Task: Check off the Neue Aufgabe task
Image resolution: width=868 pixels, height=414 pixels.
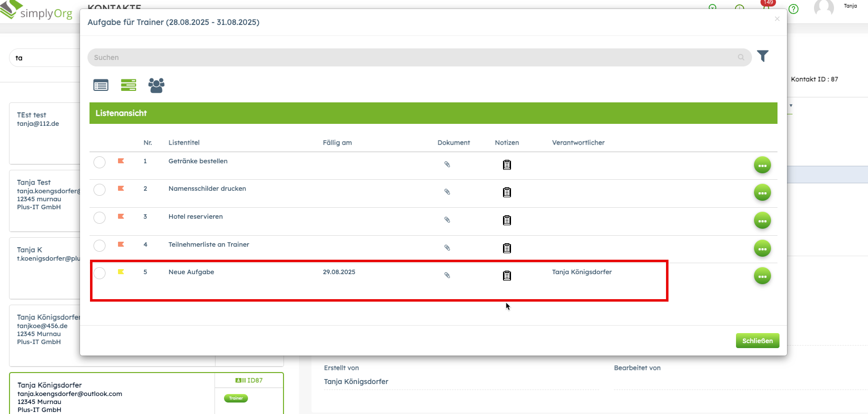Action: click(x=99, y=273)
